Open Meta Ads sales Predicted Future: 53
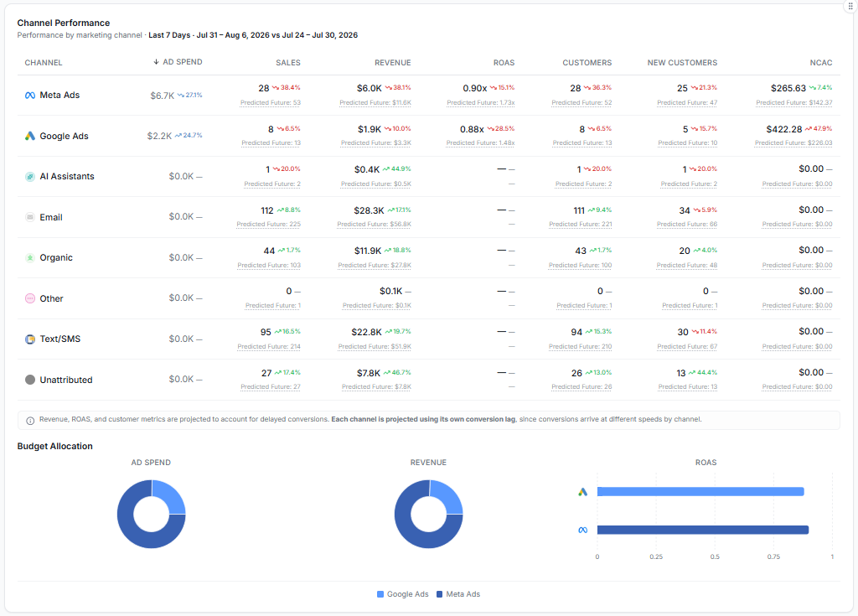Image resolution: width=858 pixels, height=616 pixels. point(271,102)
